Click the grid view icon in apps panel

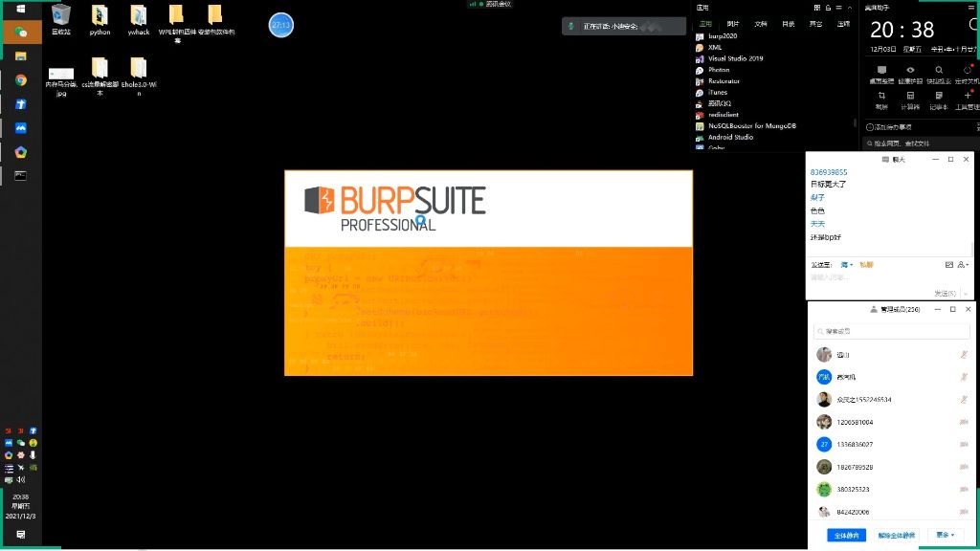coord(817,8)
